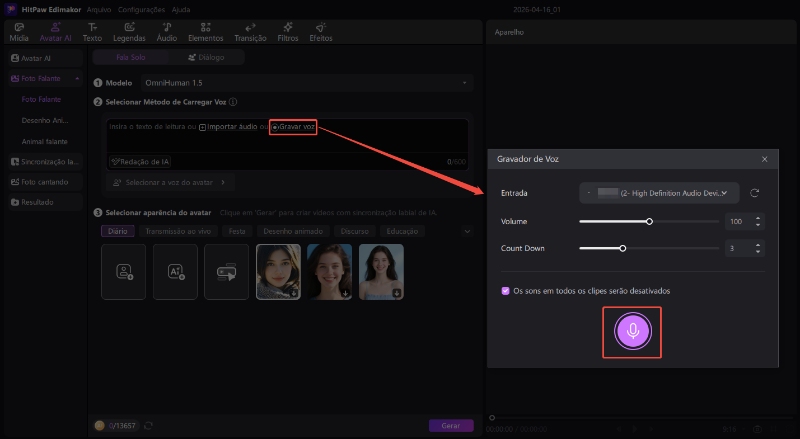Open the Arquivo menu
Viewport: 800px width, 439px height.
(x=99, y=8)
